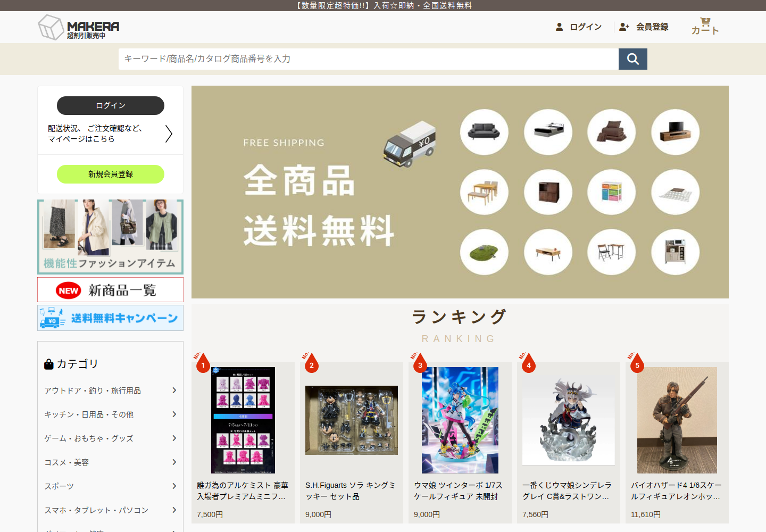Select the bed category circle icon

(x=548, y=132)
